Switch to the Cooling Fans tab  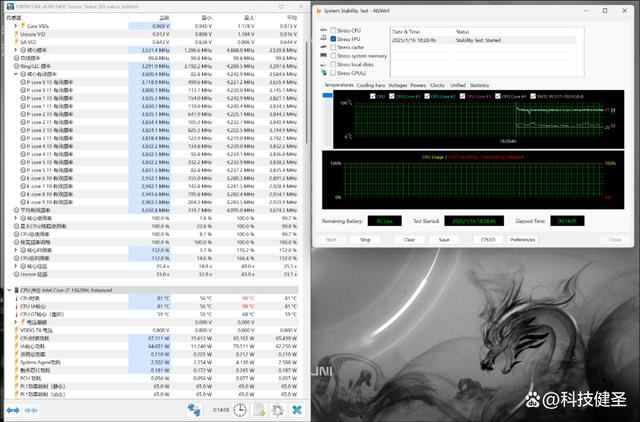pyautogui.click(x=371, y=86)
